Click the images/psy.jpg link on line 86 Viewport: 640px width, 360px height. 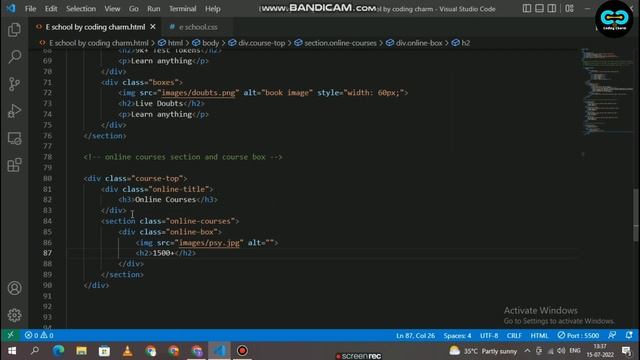[209, 242]
